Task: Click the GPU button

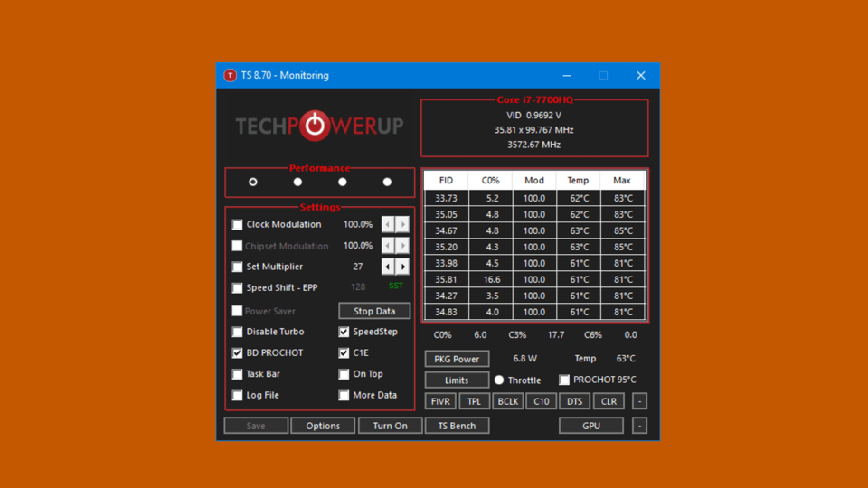Action: tap(591, 426)
